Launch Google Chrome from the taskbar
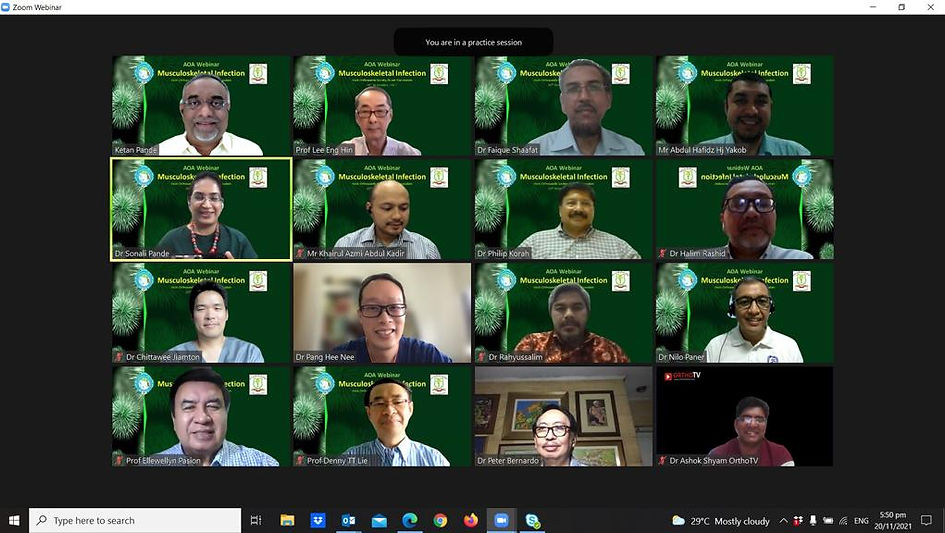The width and height of the screenshot is (945, 533). tap(441, 520)
